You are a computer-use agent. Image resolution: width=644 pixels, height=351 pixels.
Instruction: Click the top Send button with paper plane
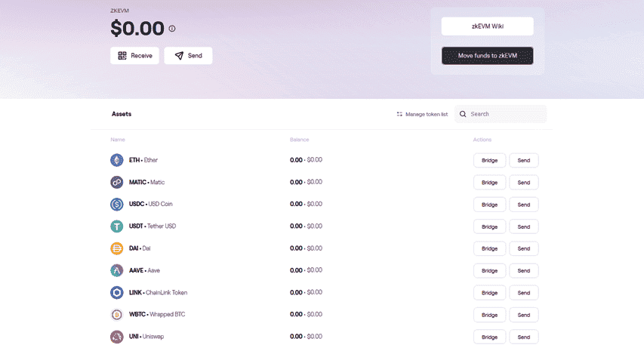(189, 56)
